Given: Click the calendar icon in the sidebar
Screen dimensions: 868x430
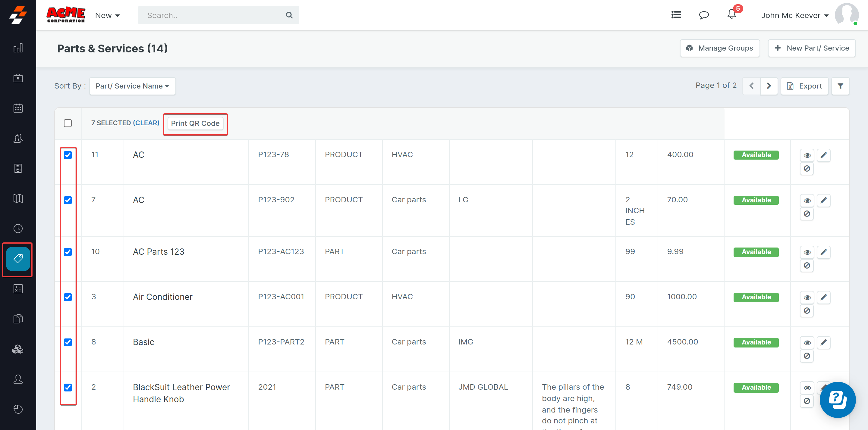Looking at the screenshot, I should tap(18, 108).
